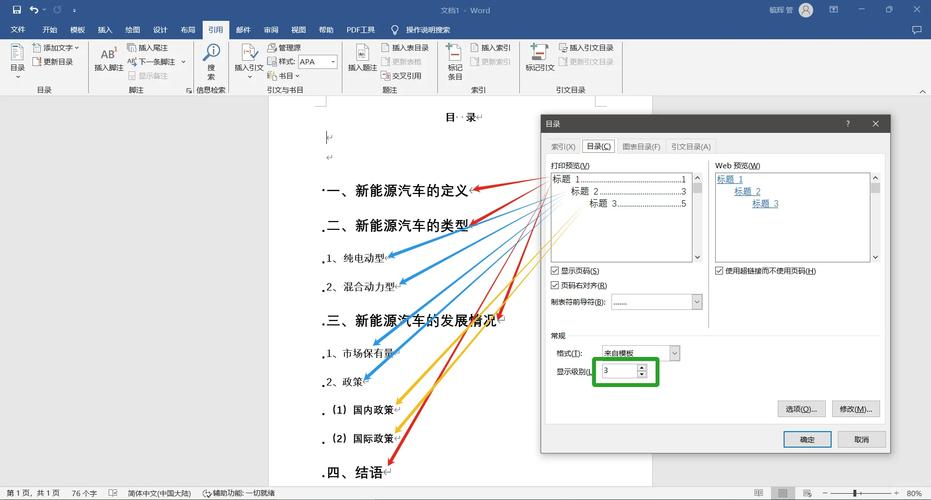Uncheck the 显示页码 checkbox
This screenshot has width=931, height=500.
click(555, 271)
